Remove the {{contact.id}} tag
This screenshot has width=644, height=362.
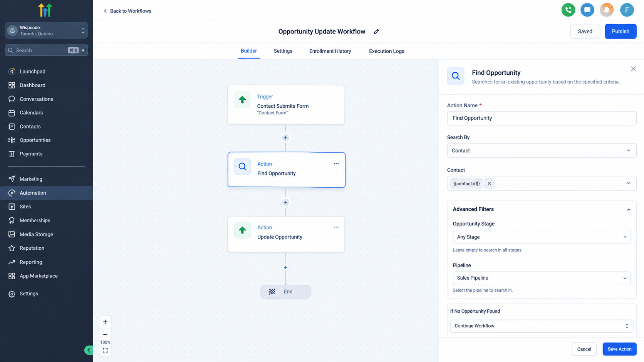pyautogui.click(x=489, y=184)
